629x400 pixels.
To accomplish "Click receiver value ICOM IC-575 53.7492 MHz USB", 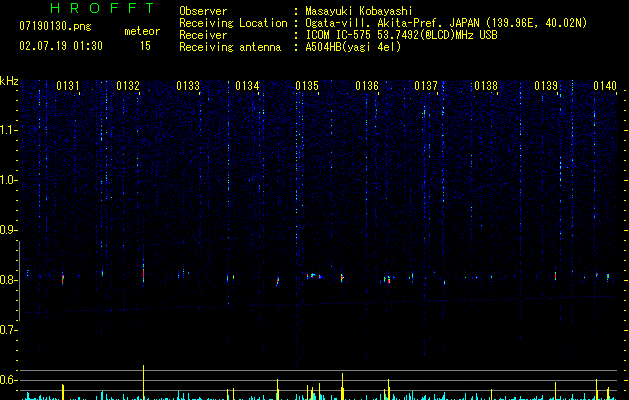I will click(x=401, y=35).
